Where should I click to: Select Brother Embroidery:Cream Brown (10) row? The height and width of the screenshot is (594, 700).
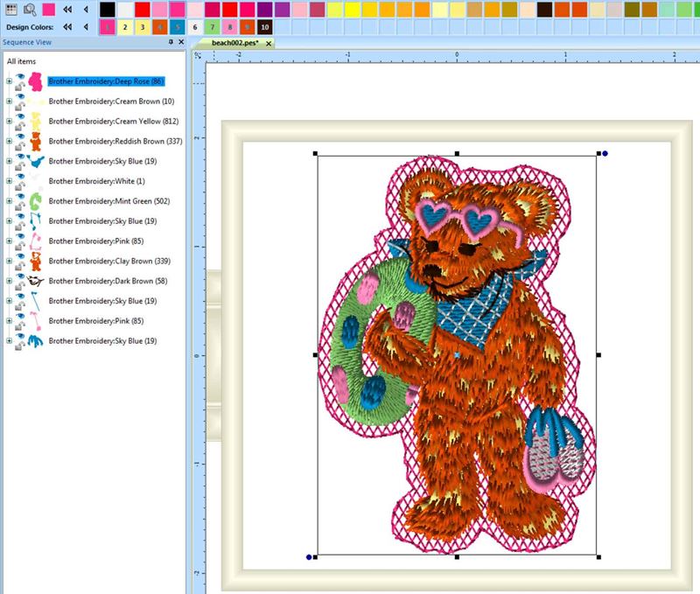(112, 101)
